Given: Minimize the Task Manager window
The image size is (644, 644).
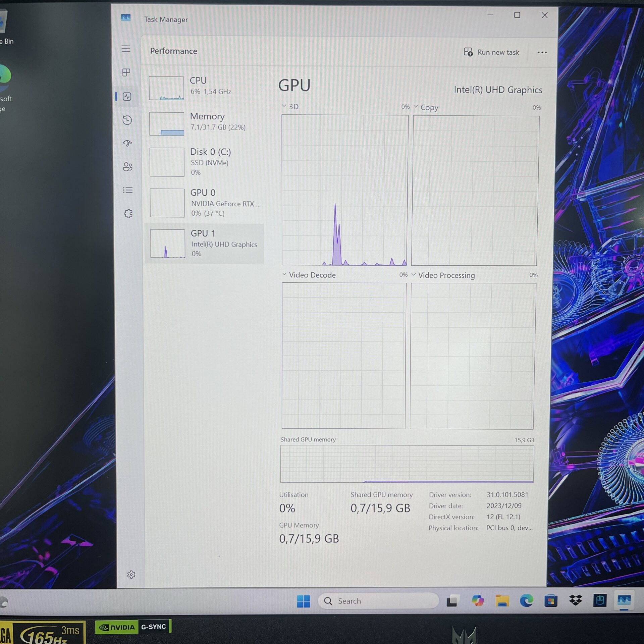Looking at the screenshot, I should tap(490, 15).
